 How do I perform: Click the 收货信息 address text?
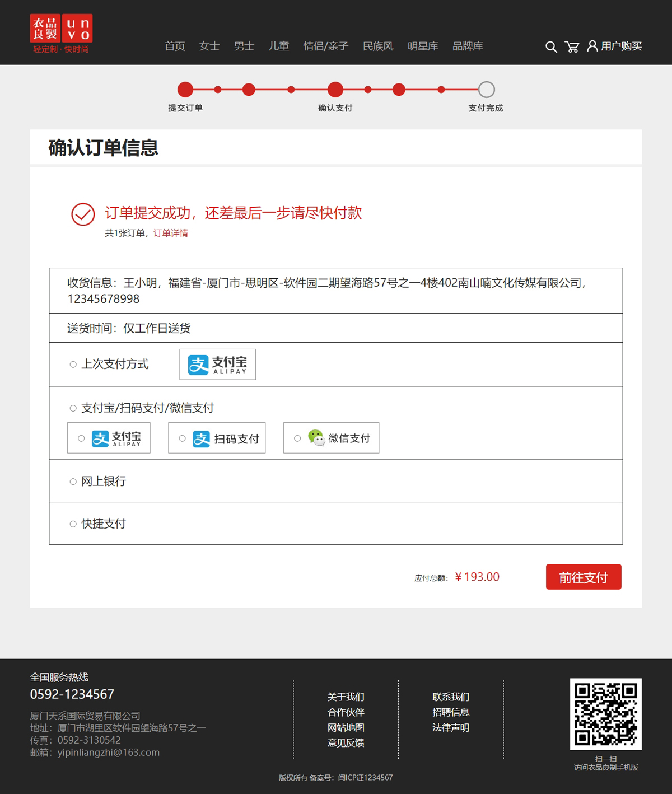point(327,291)
